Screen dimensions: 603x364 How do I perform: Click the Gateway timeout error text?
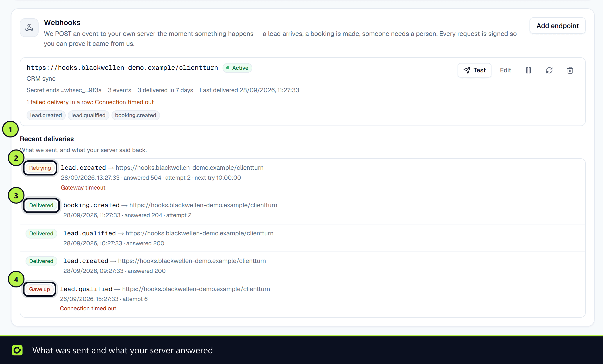(83, 187)
